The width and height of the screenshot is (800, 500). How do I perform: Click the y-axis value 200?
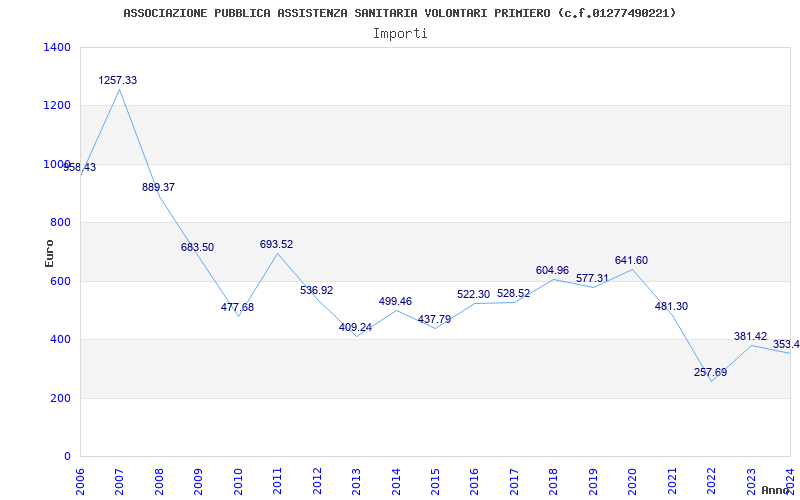coord(61,398)
